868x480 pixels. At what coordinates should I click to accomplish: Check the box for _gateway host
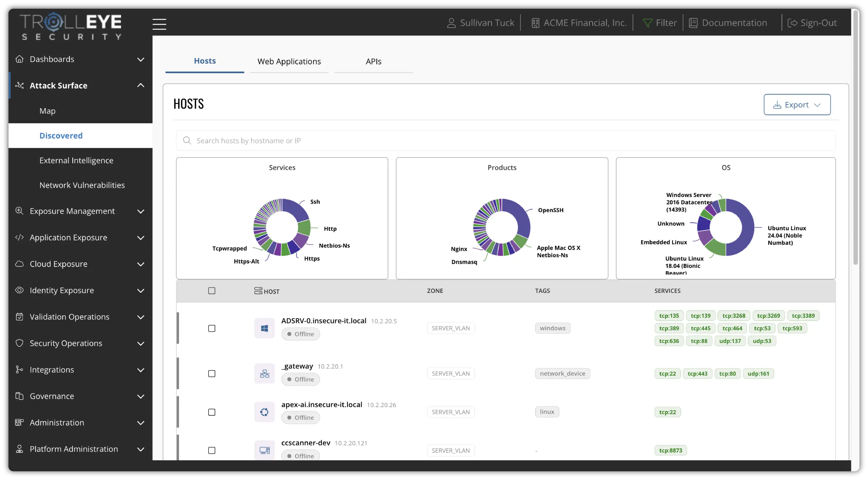click(212, 374)
